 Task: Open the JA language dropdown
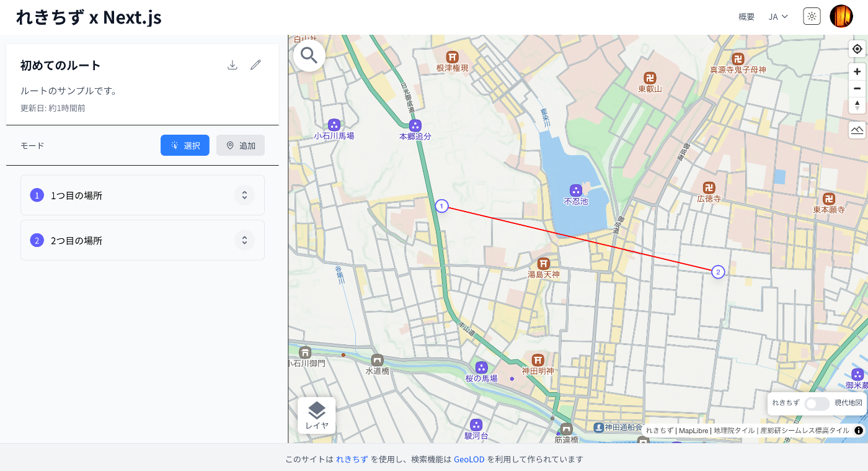click(x=778, y=17)
